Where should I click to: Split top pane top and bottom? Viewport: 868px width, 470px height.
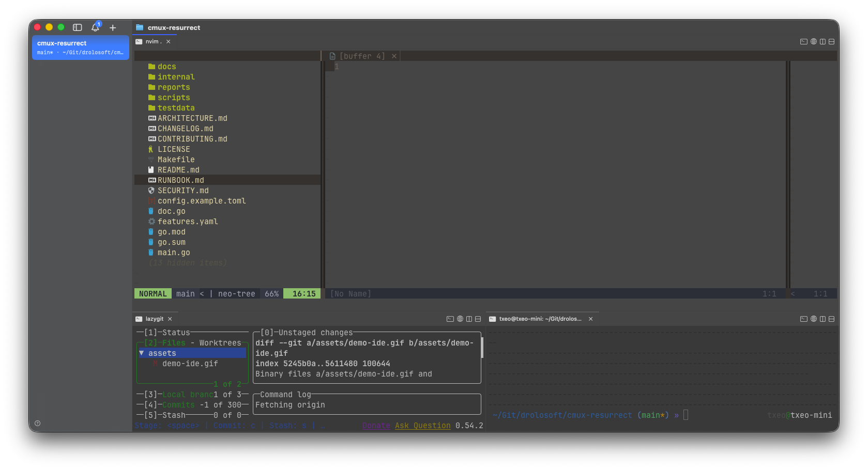click(x=832, y=42)
